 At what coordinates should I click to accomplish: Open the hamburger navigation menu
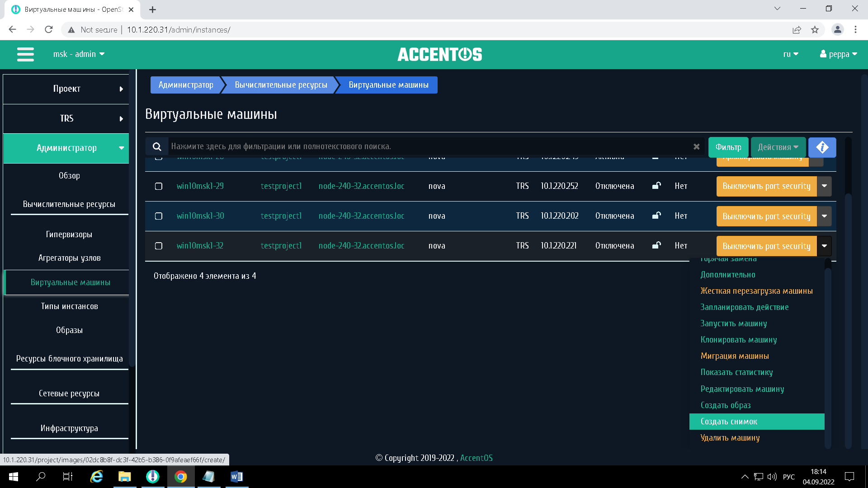click(x=25, y=54)
